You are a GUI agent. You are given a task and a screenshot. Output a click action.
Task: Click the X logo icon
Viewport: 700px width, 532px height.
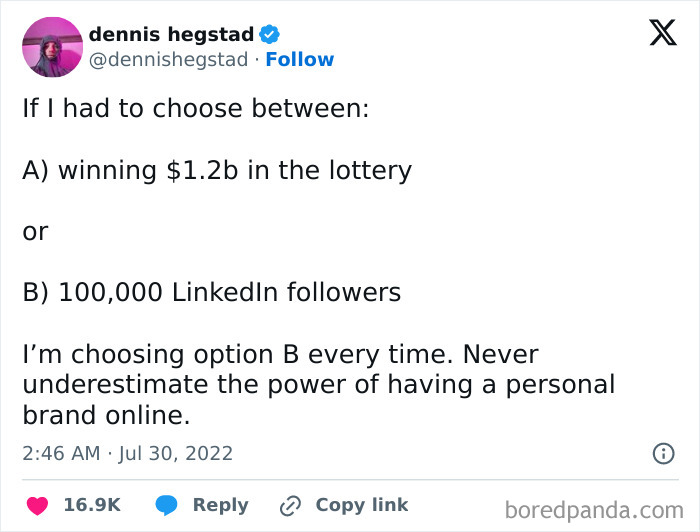(x=663, y=33)
